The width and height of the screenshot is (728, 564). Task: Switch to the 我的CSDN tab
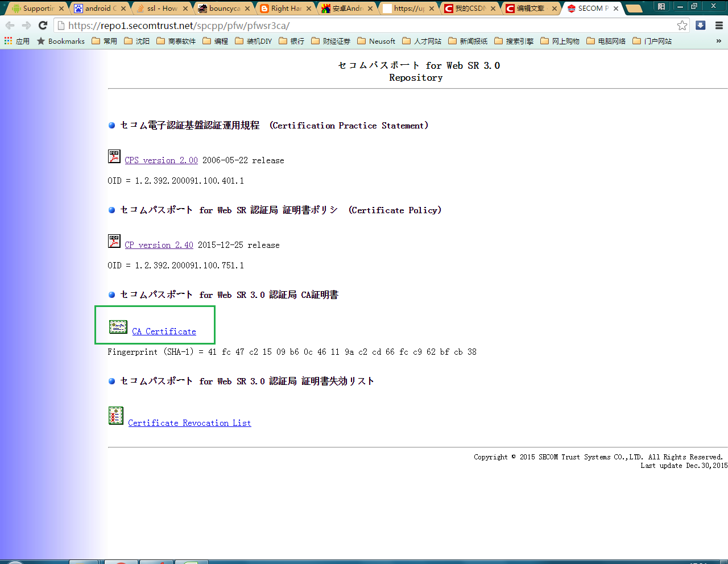470,9
